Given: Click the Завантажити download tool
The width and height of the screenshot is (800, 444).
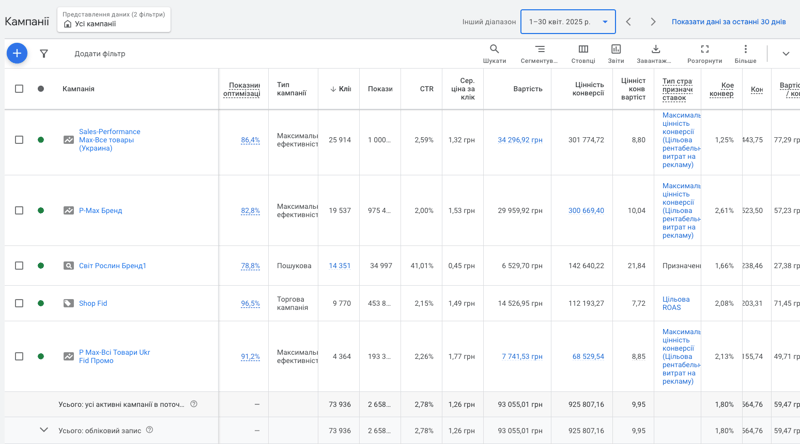Looking at the screenshot, I should tap(656, 54).
